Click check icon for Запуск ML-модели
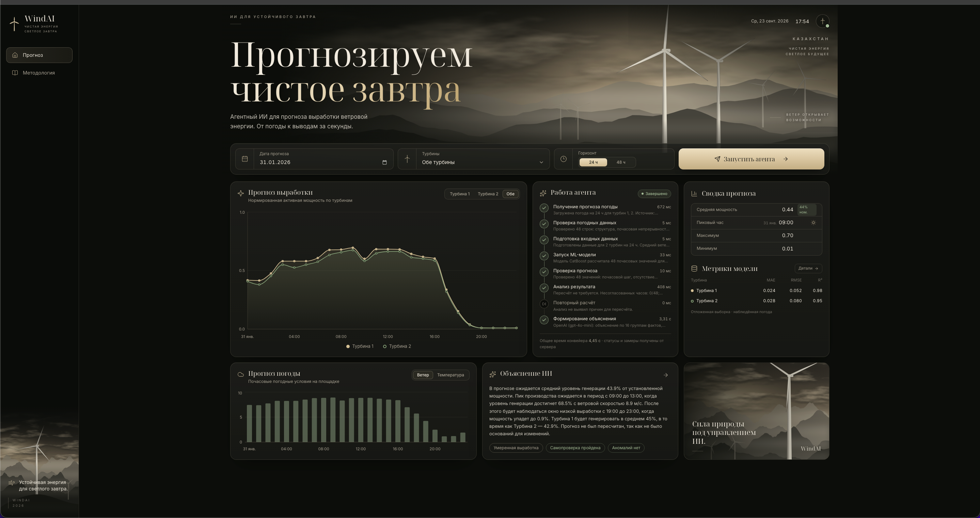The height and width of the screenshot is (518, 980). pos(544,256)
